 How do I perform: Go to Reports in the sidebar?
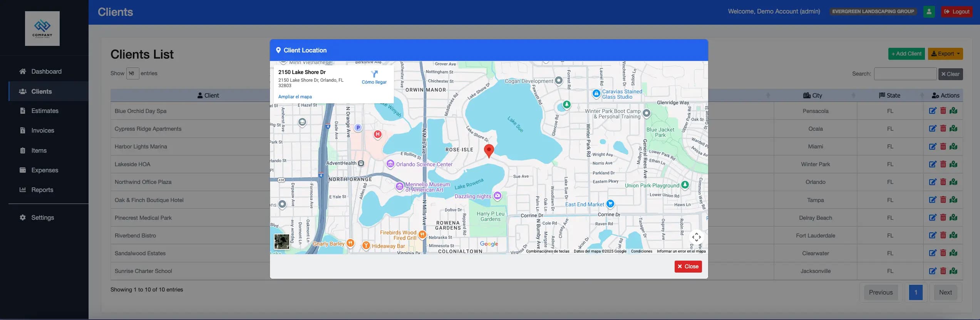(42, 190)
